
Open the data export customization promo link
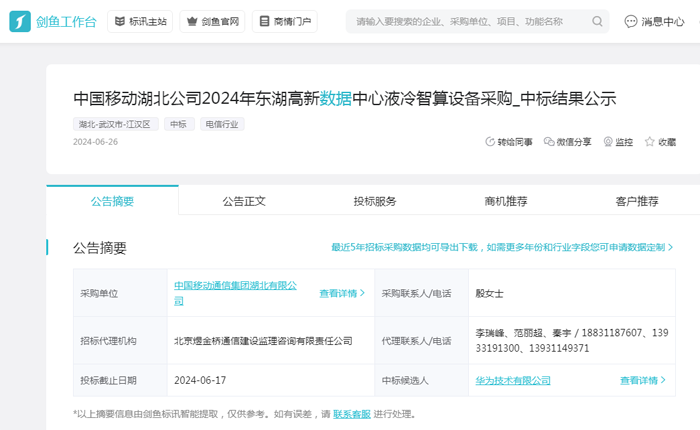(x=502, y=247)
